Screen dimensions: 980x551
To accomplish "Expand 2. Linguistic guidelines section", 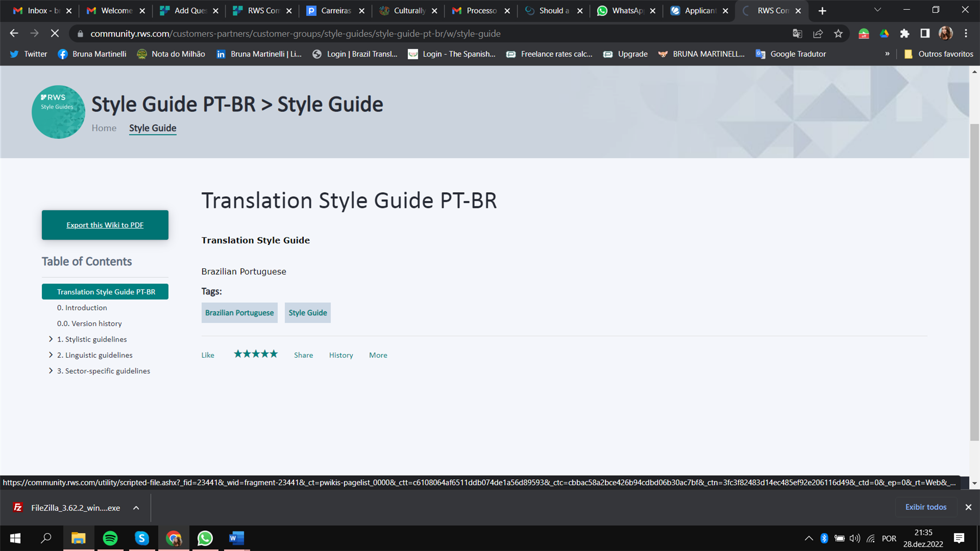I will (51, 355).
